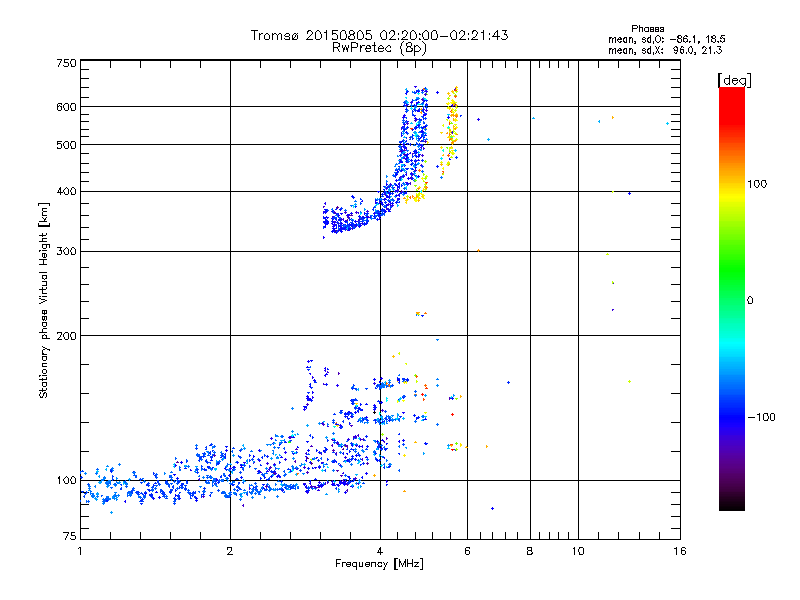
Task: Click the x-axis tick label '1'
Action: pos(80,551)
